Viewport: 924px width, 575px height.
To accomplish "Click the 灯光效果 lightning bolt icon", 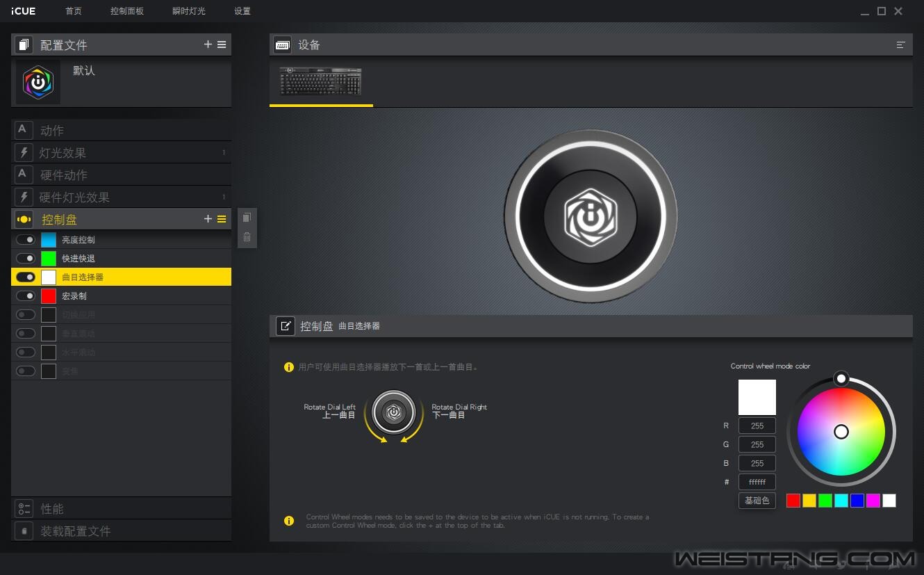I will (24, 152).
